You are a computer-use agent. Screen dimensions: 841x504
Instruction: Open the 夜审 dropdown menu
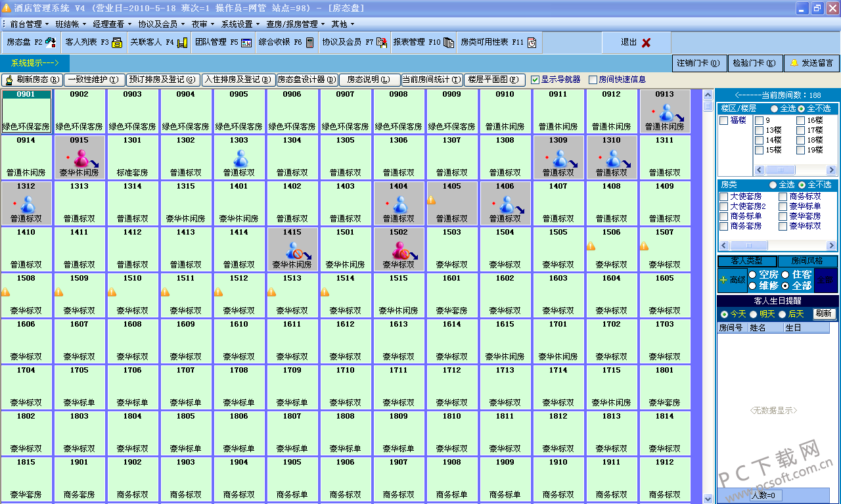[x=202, y=24]
